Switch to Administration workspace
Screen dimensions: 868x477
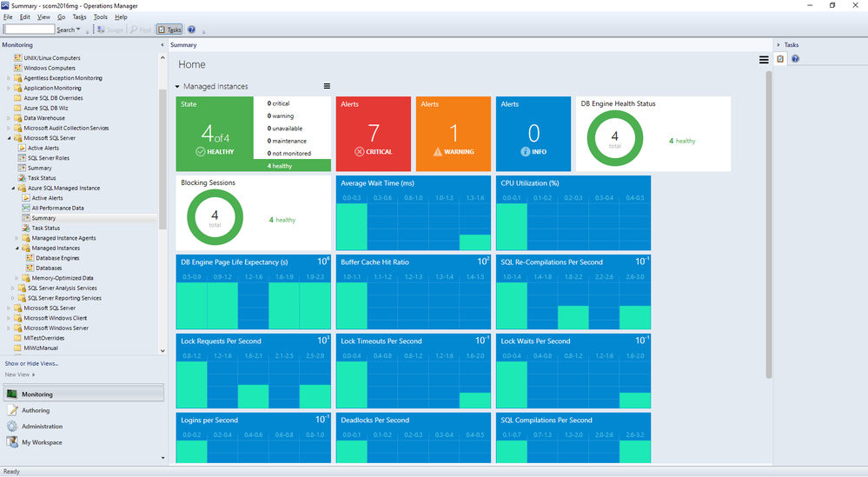[83, 426]
